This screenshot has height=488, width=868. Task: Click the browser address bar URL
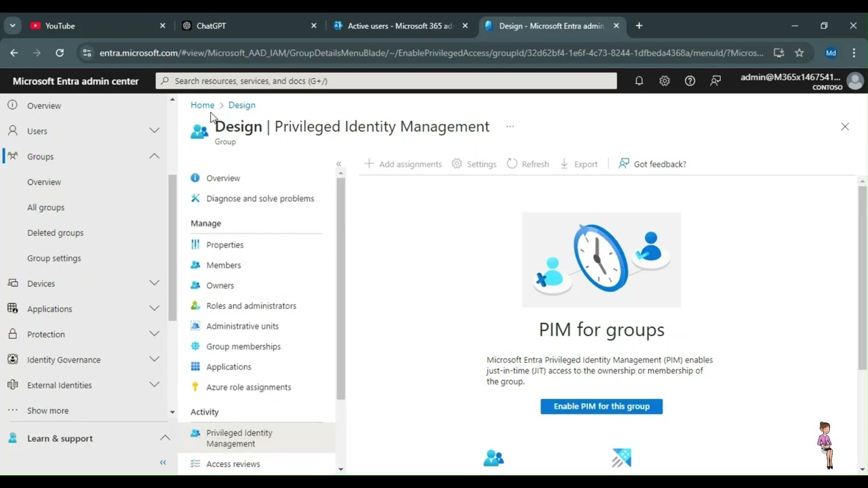(x=431, y=53)
